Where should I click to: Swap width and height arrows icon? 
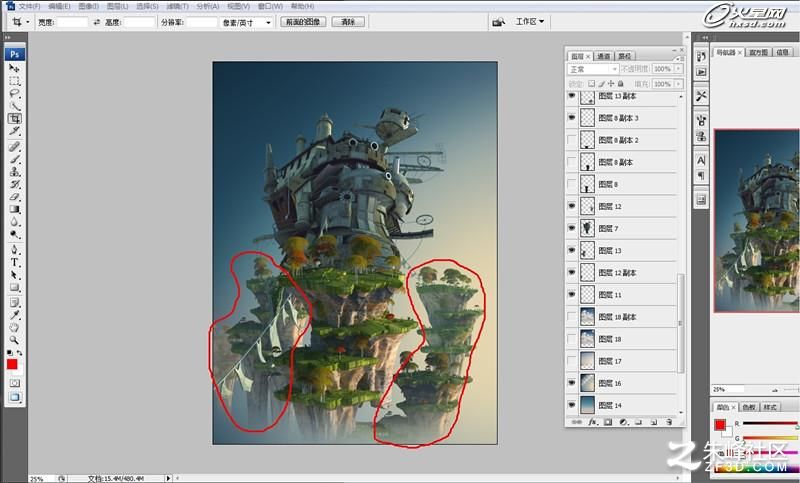(x=96, y=22)
